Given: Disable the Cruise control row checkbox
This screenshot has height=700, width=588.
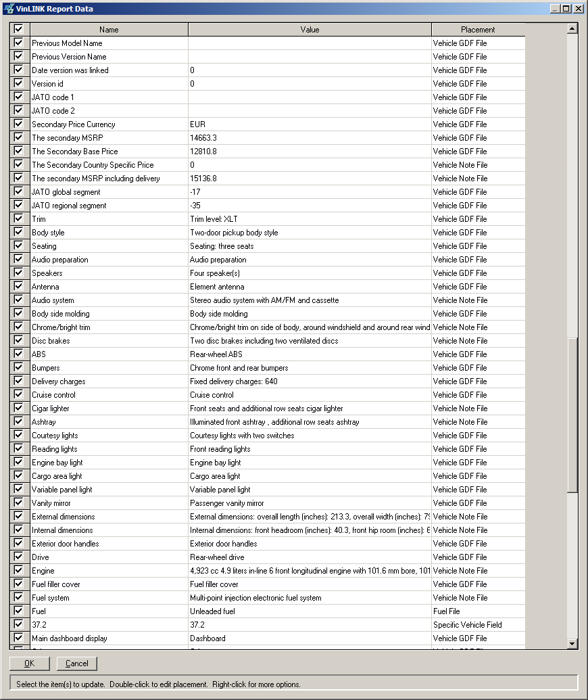Looking at the screenshot, I should click(18, 395).
